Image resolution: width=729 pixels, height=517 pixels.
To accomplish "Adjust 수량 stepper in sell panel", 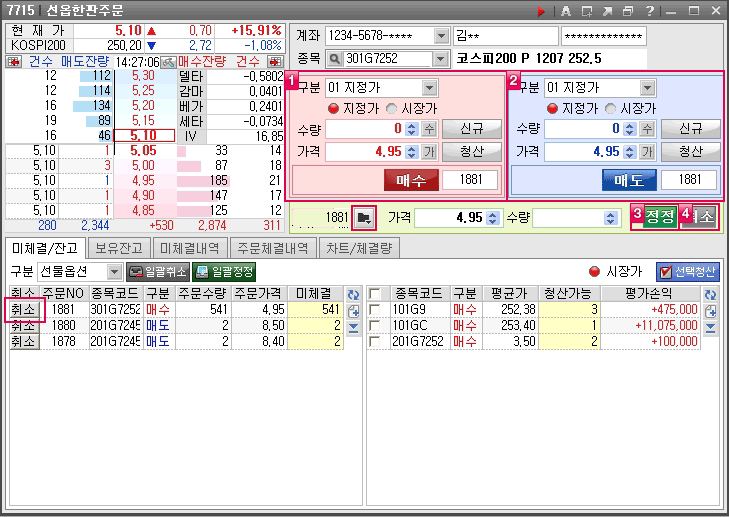I will click(630, 129).
